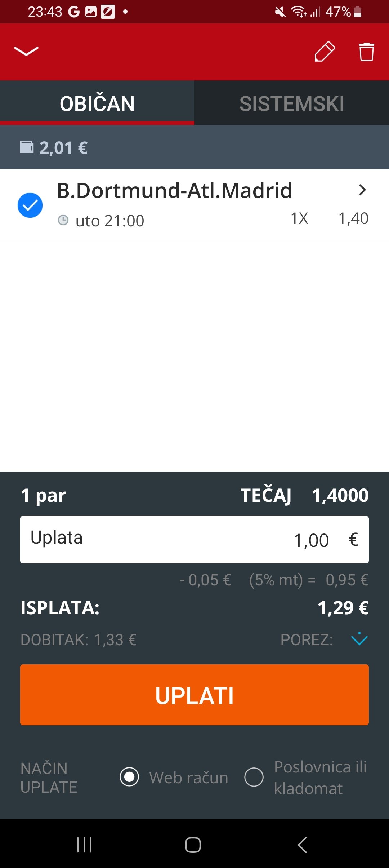The height and width of the screenshot is (868, 389).
Task: Tap the B.Dortmund-Atl.Madrid match title
Action: 175,190
